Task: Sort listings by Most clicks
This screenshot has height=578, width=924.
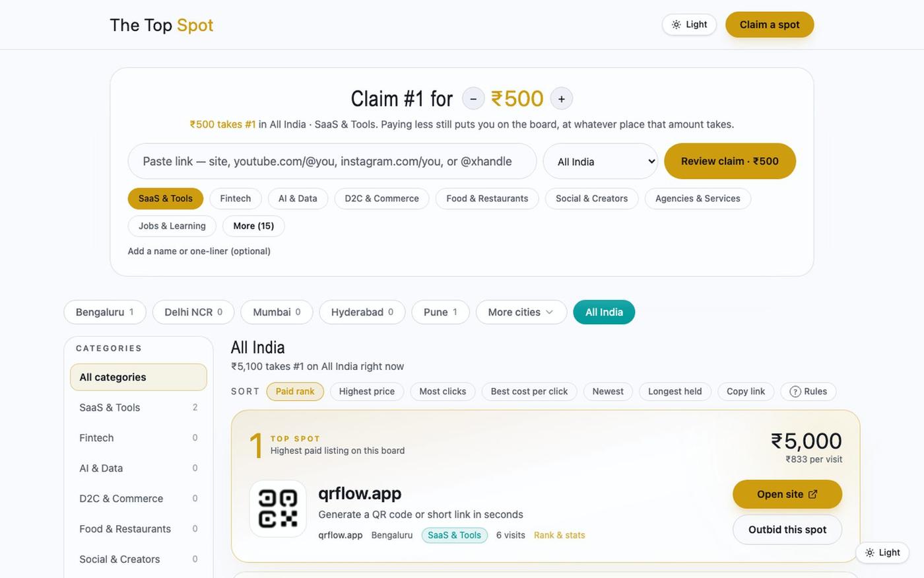Action: click(x=443, y=391)
